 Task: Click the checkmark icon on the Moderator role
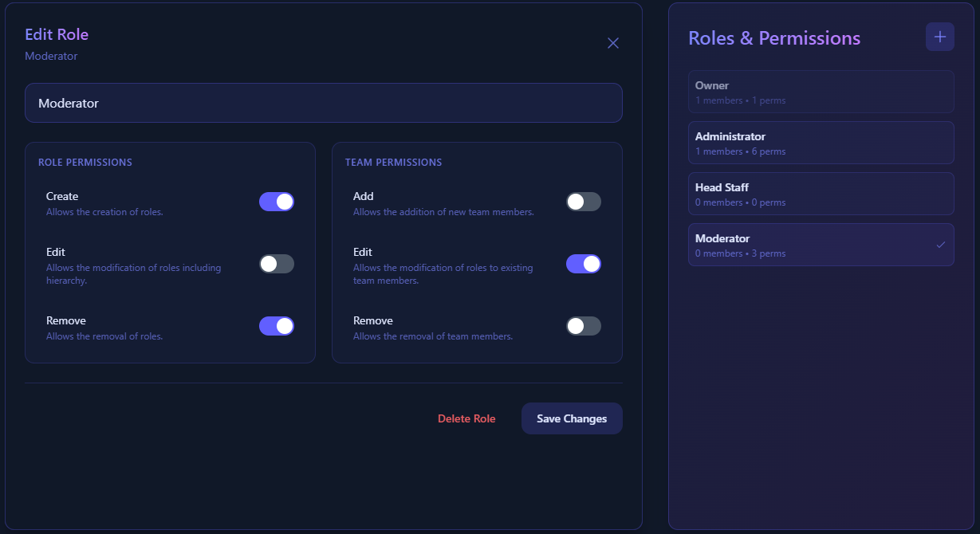point(940,245)
